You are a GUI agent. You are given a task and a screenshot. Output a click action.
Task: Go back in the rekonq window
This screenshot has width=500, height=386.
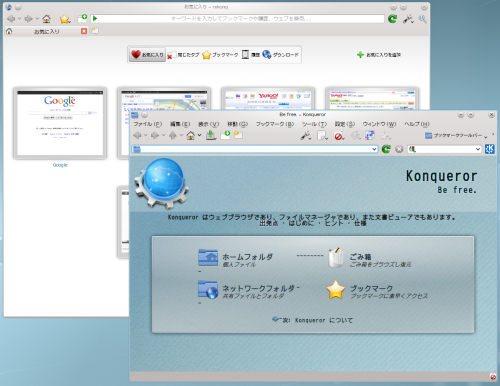click(x=11, y=19)
